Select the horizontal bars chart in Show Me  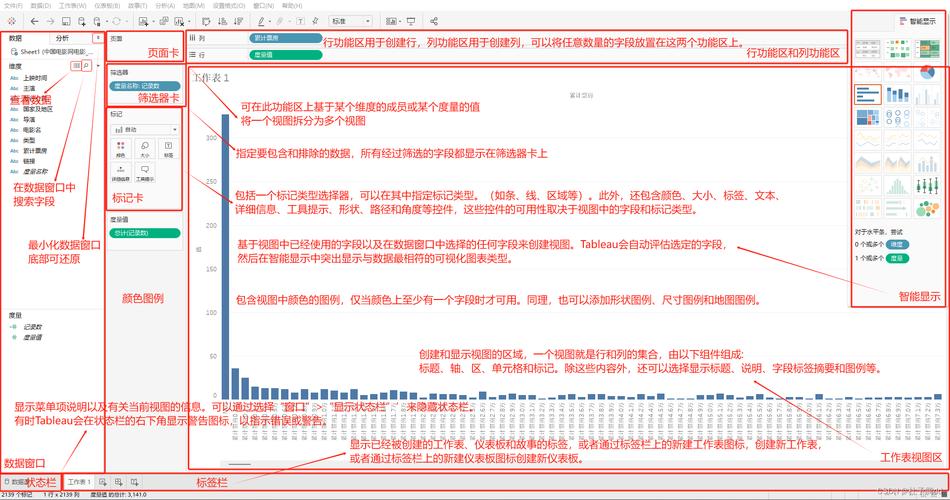[x=868, y=95]
